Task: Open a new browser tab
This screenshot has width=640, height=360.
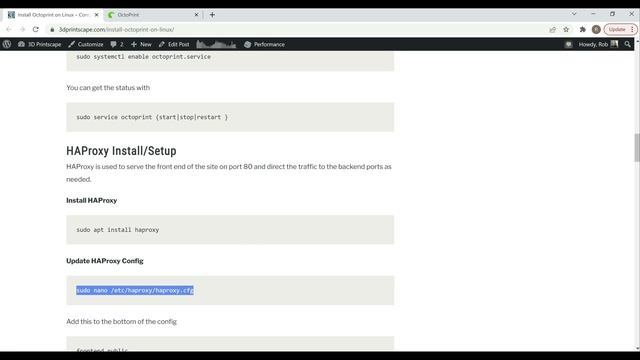Action: (212, 15)
